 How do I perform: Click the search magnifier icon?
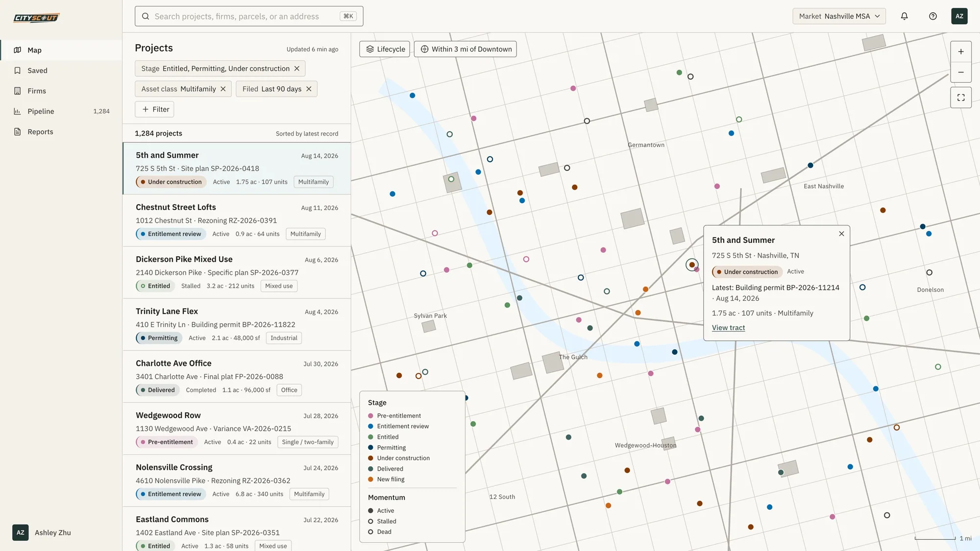[x=146, y=16]
